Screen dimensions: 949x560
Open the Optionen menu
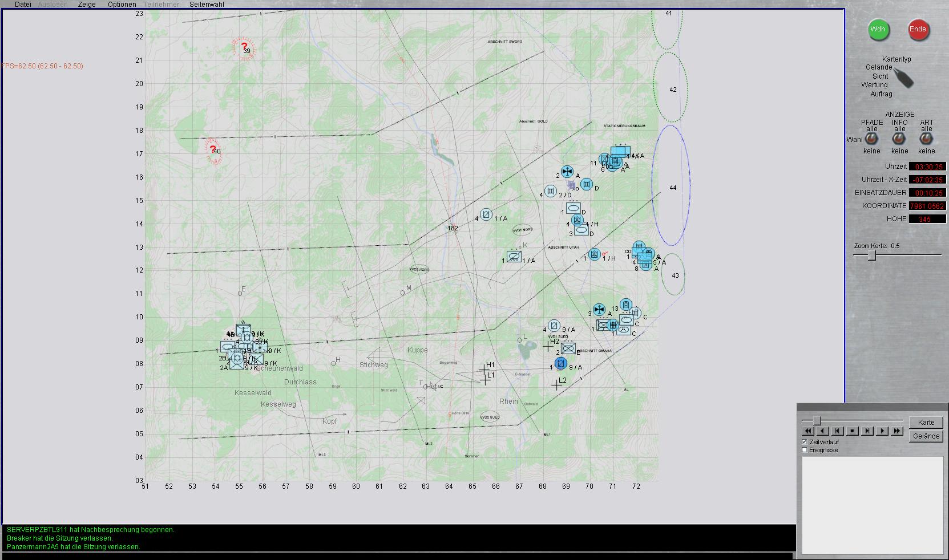coord(122,4)
